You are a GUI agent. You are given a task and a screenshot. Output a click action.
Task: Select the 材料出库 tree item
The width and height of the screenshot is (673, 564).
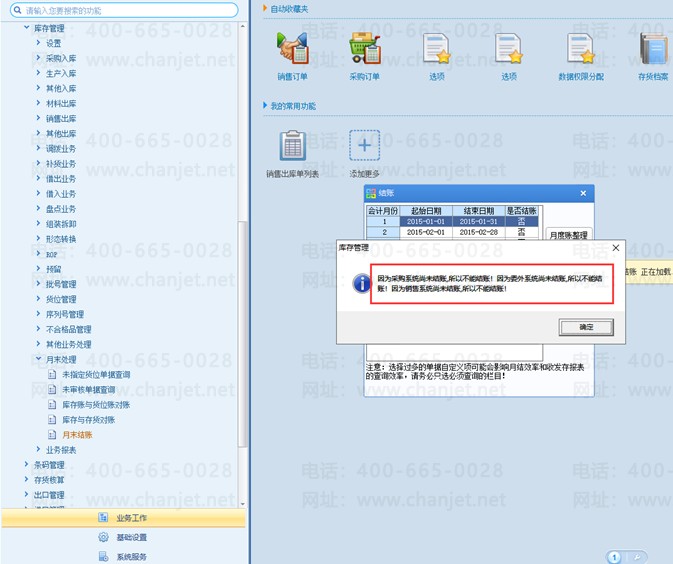(61, 103)
